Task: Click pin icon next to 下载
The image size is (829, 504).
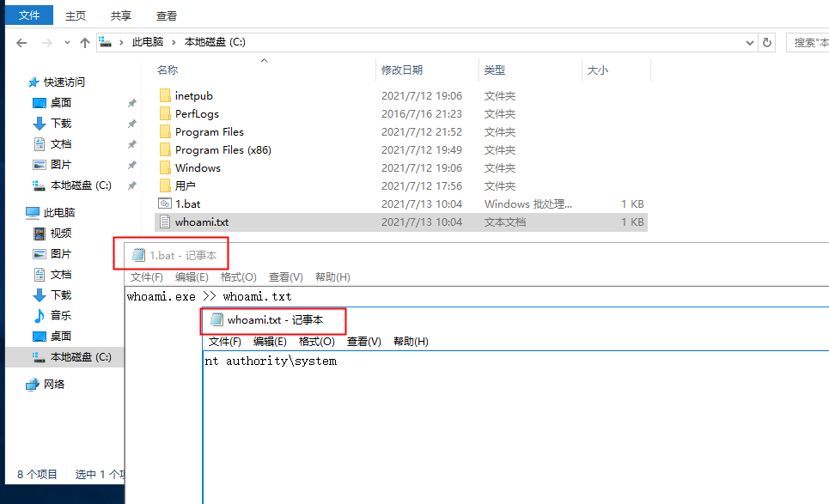Action: 132,124
